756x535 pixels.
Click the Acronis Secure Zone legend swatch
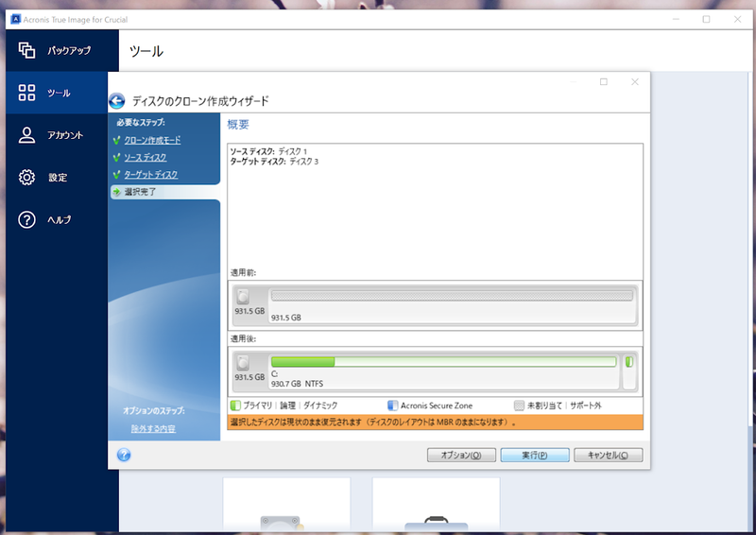click(x=393, y=406)
